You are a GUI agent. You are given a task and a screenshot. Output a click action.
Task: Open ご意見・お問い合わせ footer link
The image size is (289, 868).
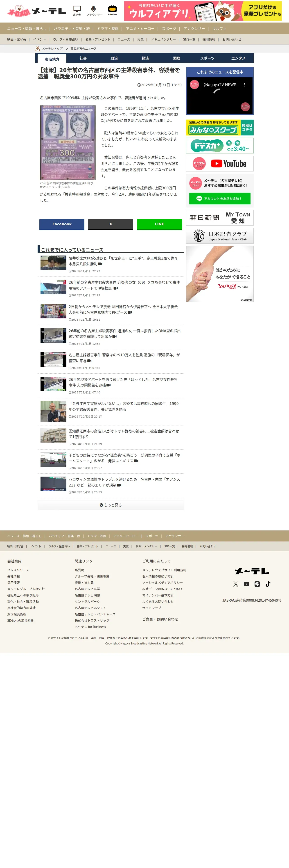coord(160,619)
